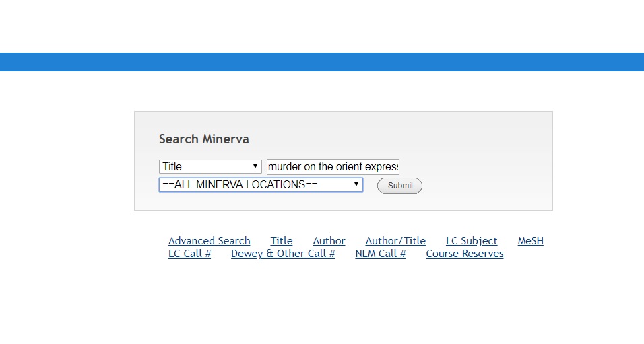Click the arrow on the locations combo box
Viewport: 644px width, 344px height.
click(356, 184)
